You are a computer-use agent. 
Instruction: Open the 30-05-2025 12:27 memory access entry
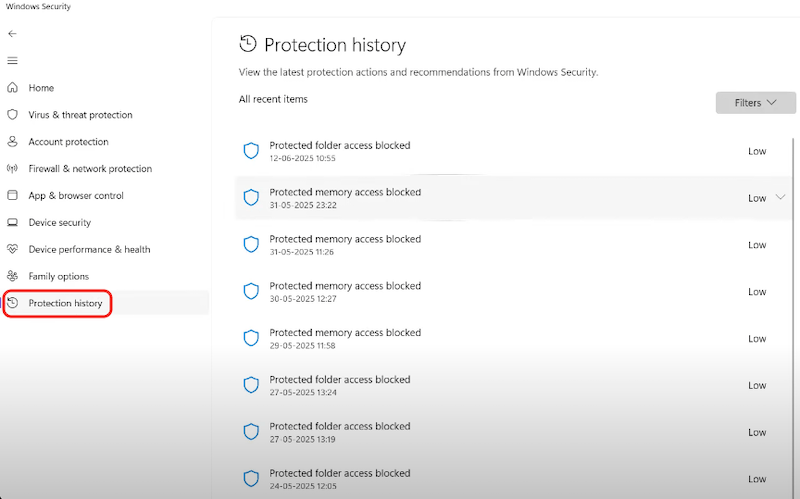(345, 291)
